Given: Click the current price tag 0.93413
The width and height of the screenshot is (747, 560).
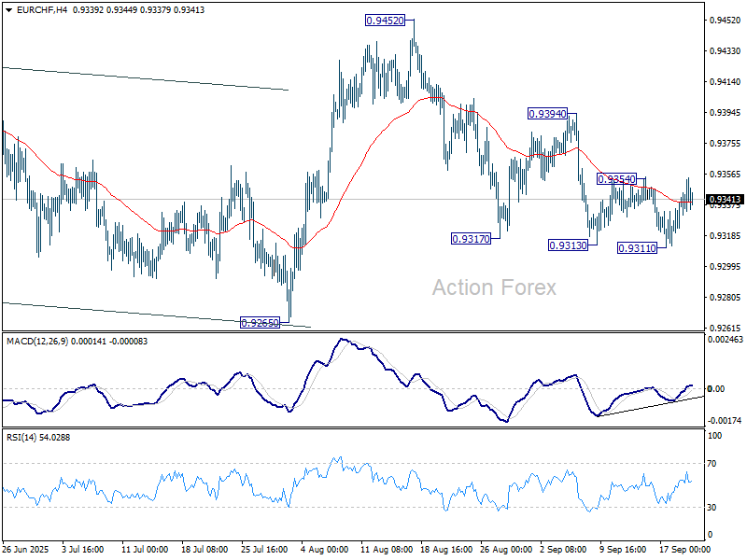Looking at the screenshot, I should click(x=726, y=200).
